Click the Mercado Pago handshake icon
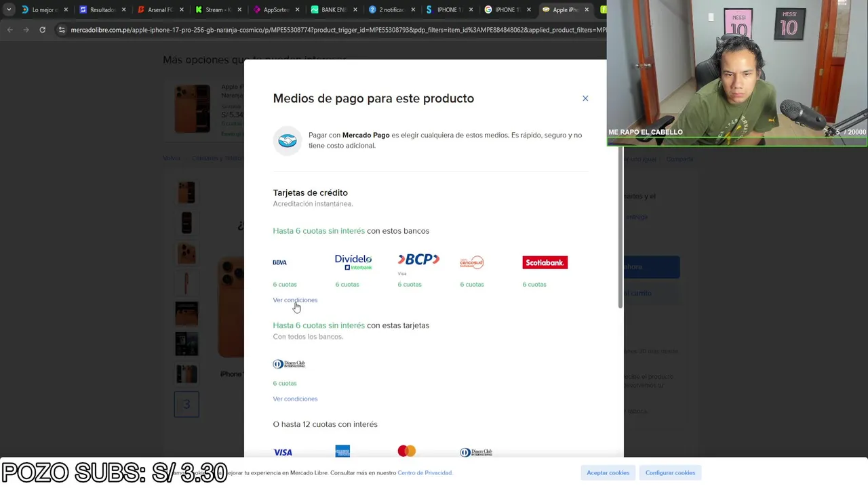This screenshot has height=488, width=868. (288, 140)
